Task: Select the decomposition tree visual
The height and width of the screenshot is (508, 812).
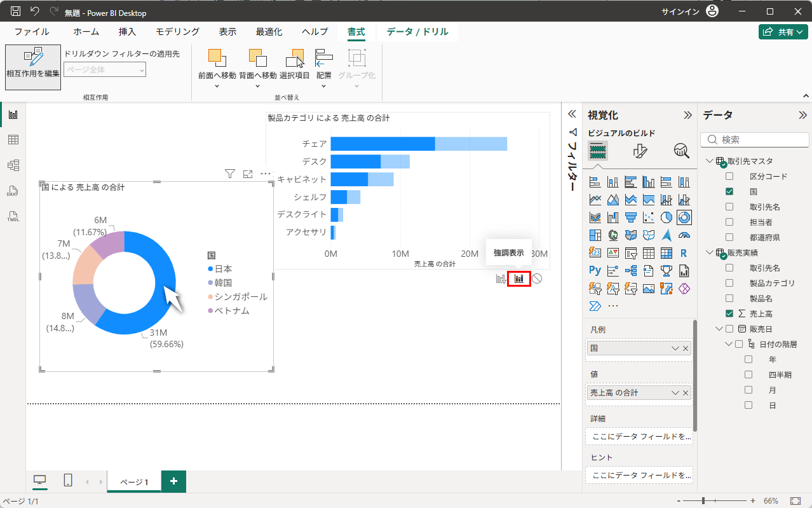Action: click(631, 271)
